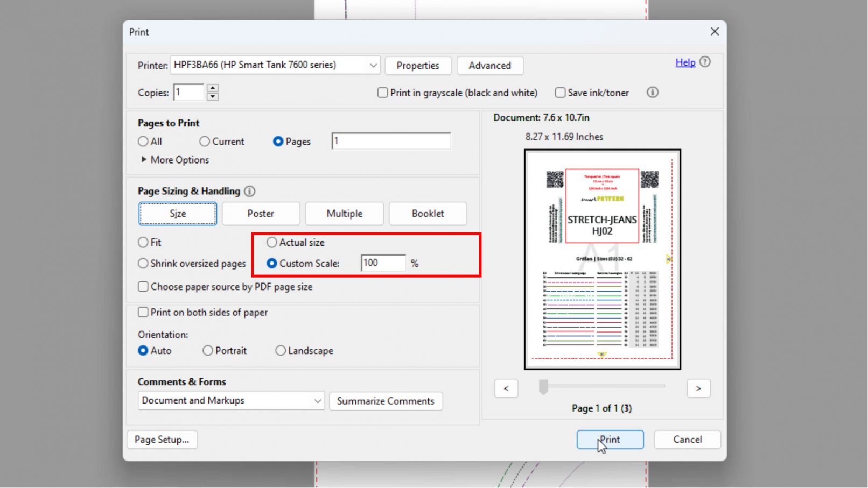Switch to the Poster sizing mode

260,213
